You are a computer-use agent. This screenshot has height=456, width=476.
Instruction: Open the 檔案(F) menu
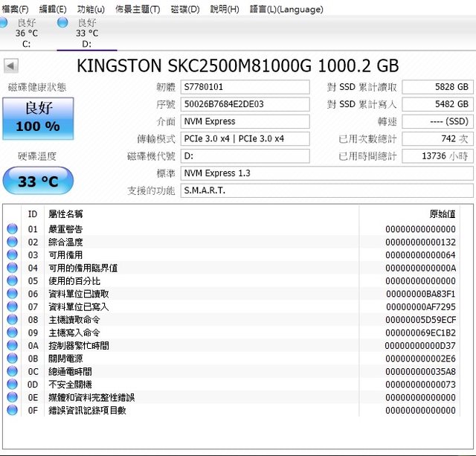coord(16,9)
